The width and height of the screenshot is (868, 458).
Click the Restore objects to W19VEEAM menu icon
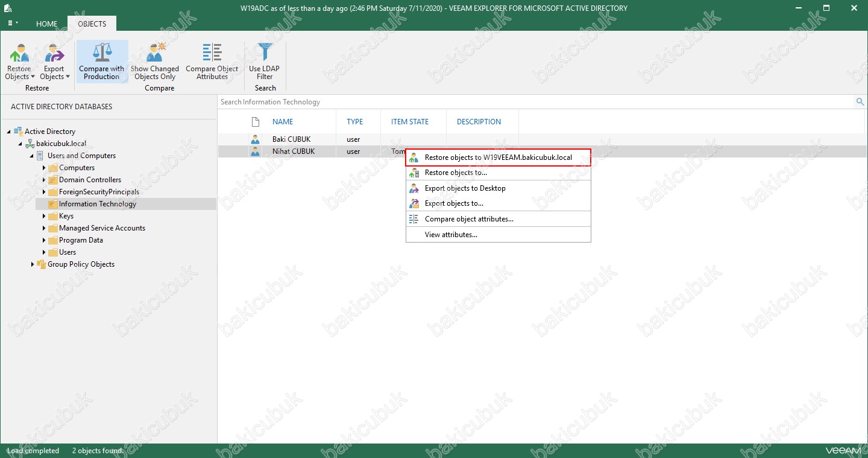point(414,157)
